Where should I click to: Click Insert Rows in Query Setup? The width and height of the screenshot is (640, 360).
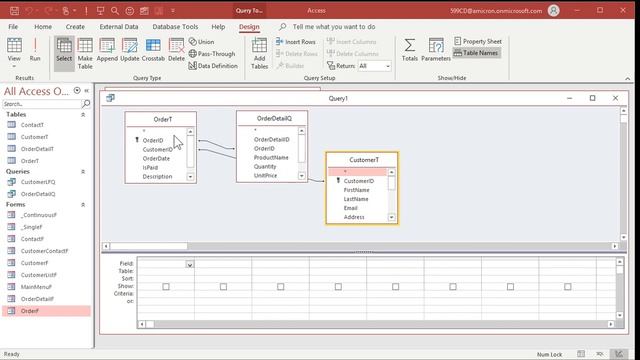click(296, 42)
